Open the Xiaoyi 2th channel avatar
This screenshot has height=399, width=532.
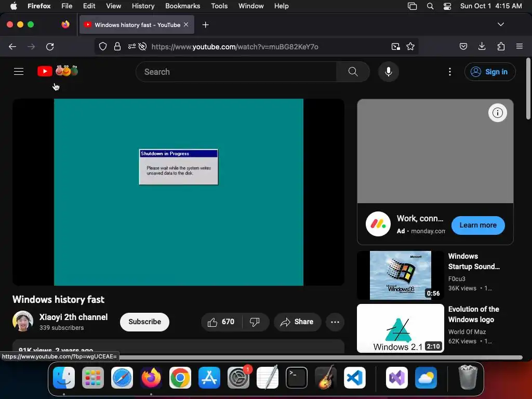[23, 321]
